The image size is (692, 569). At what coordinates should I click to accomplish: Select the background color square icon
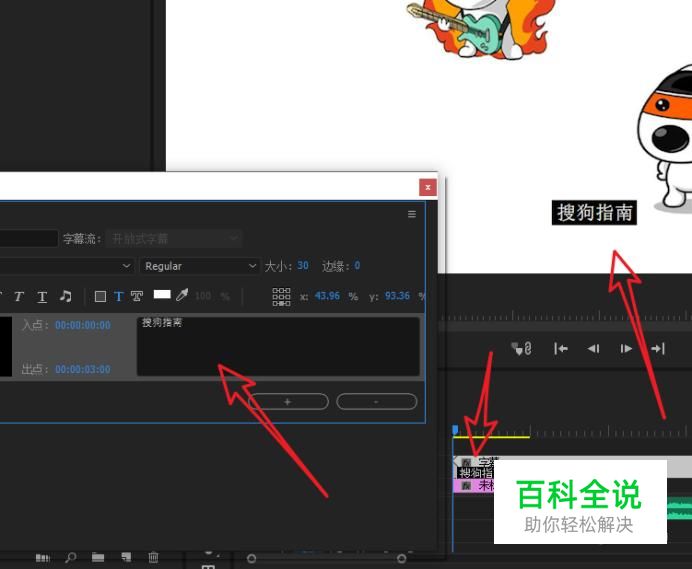coord(100,296)
